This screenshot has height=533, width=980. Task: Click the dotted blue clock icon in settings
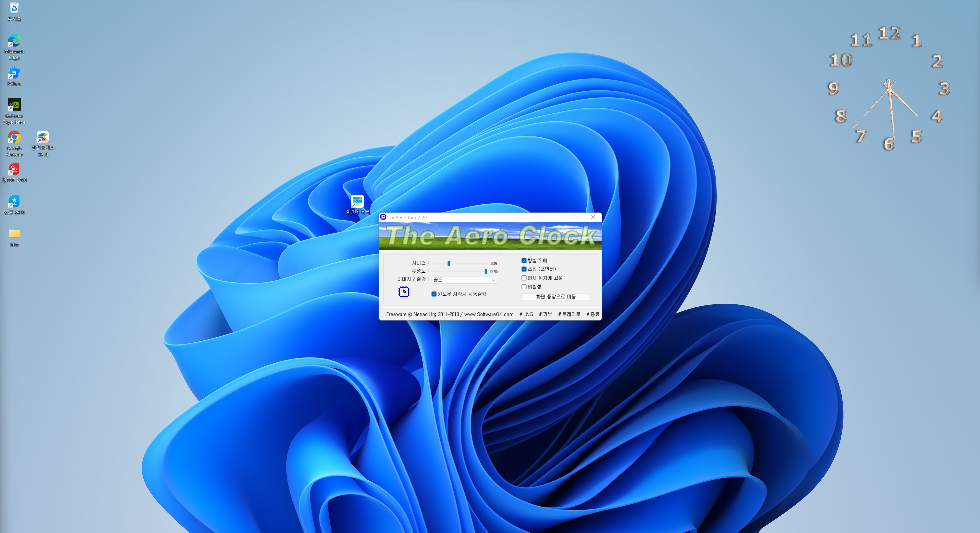404,292
